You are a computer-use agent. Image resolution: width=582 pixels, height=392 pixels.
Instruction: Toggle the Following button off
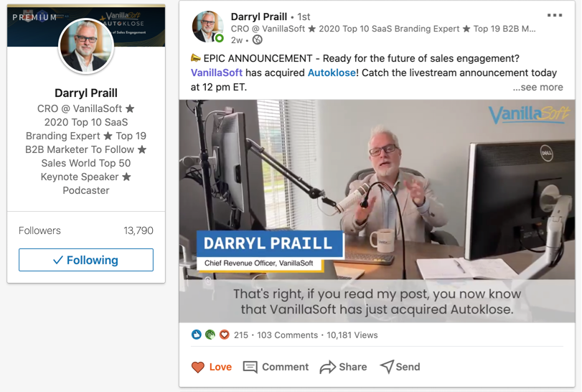pyautogui.click(x=86, y=260)
